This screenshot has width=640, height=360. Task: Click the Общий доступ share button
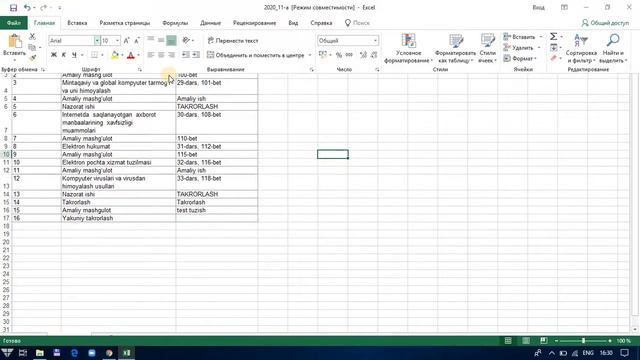coord(605,23)
